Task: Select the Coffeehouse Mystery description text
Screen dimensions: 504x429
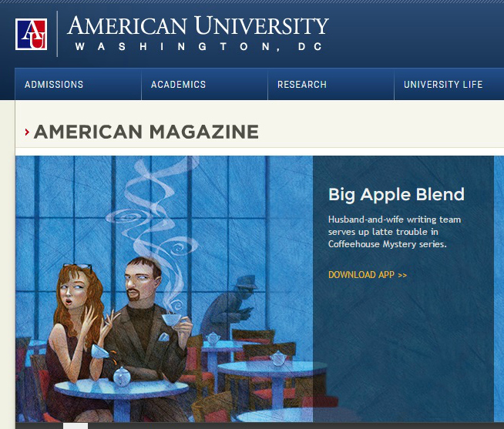Action: [x=395, y=232]
